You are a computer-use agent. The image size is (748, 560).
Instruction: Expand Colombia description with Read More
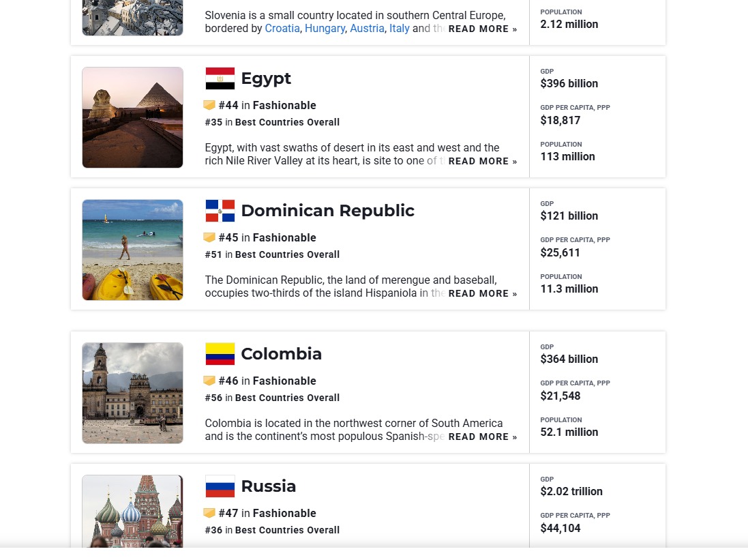[x=482, y=437]
